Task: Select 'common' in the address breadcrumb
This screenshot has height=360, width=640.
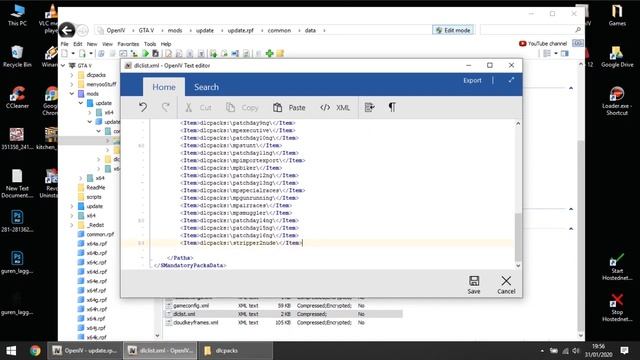Action: tap(279, 30)
